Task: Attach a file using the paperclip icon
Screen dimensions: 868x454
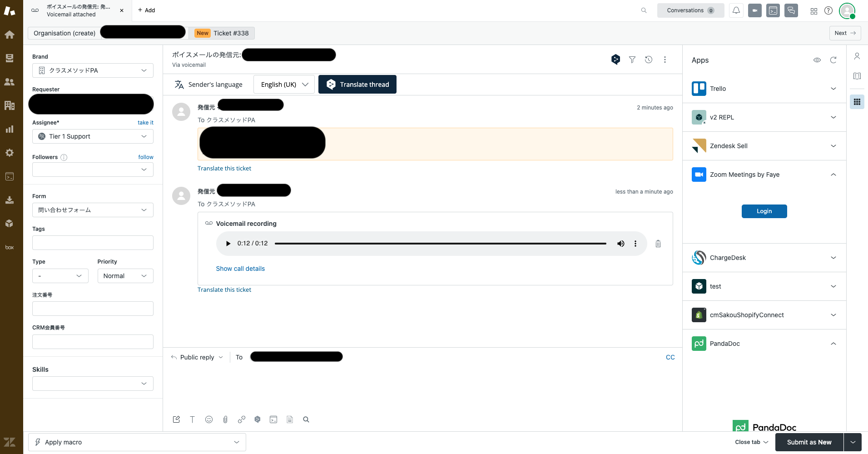Action: [225, 419]
